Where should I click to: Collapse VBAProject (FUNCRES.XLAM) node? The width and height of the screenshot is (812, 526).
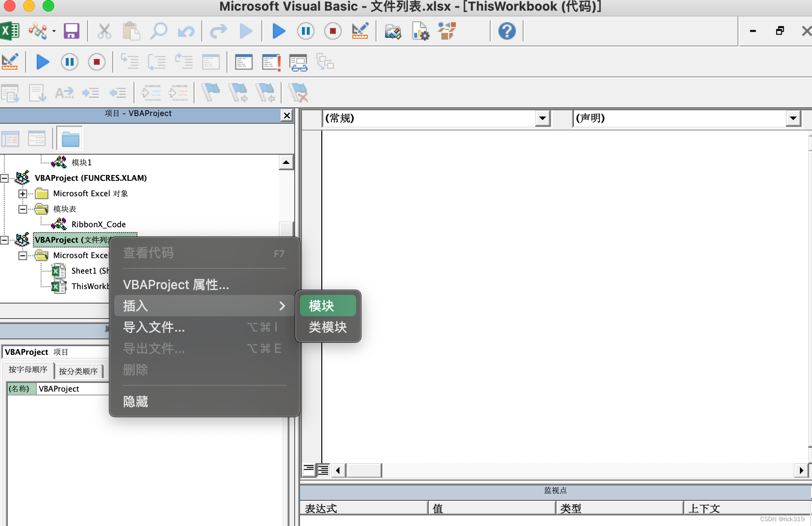coord(4,178)
